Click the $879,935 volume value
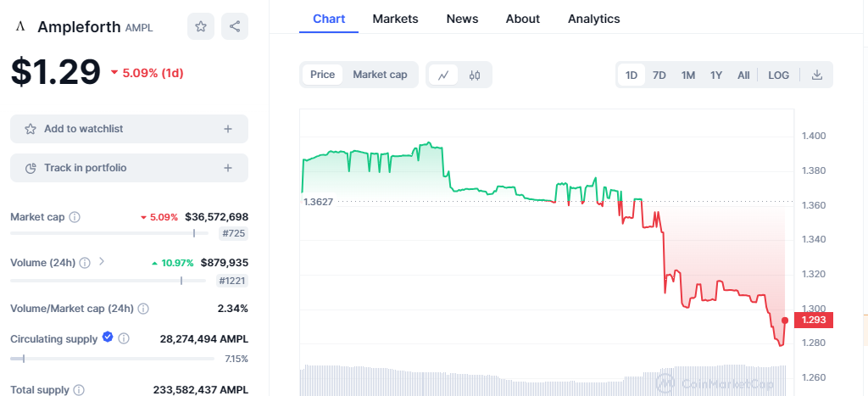 [224, 263]
